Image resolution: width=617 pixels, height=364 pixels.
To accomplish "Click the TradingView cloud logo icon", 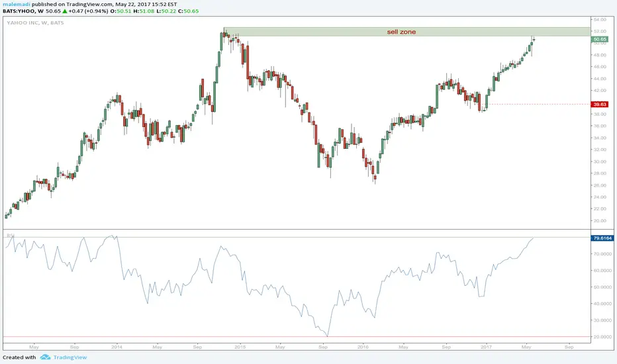I will pyautogui.click(x=45, y=357).
